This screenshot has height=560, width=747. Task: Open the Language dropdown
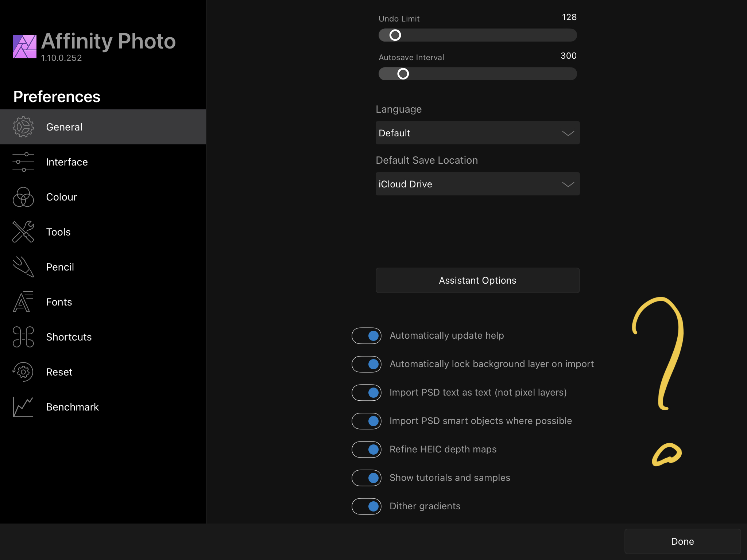pyautogui.click(x=477, y=133)
